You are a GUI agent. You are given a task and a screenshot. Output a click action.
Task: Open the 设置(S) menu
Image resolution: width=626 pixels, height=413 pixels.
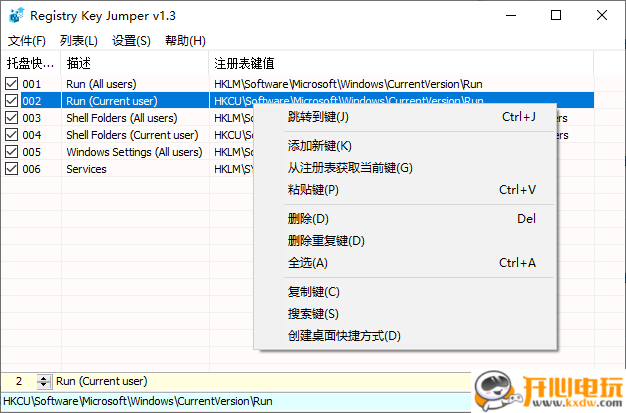coord(131,41)
